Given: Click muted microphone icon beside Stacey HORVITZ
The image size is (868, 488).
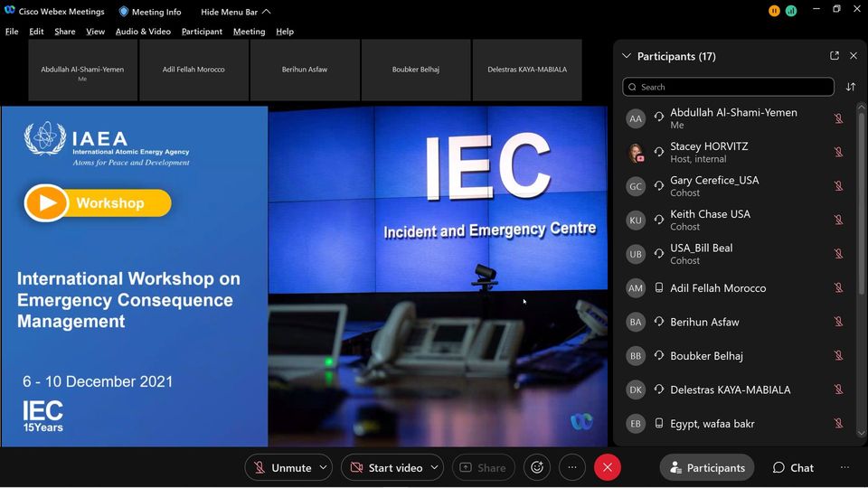Looking at the screenshot, I should pyautogui.click(x=838, y=152).
